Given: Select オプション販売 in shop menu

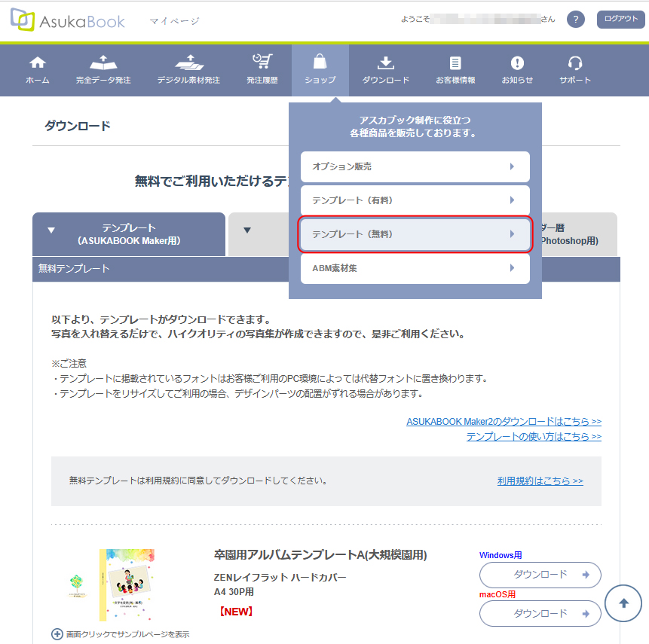Looking at the screenshot, I should (415, 166).
